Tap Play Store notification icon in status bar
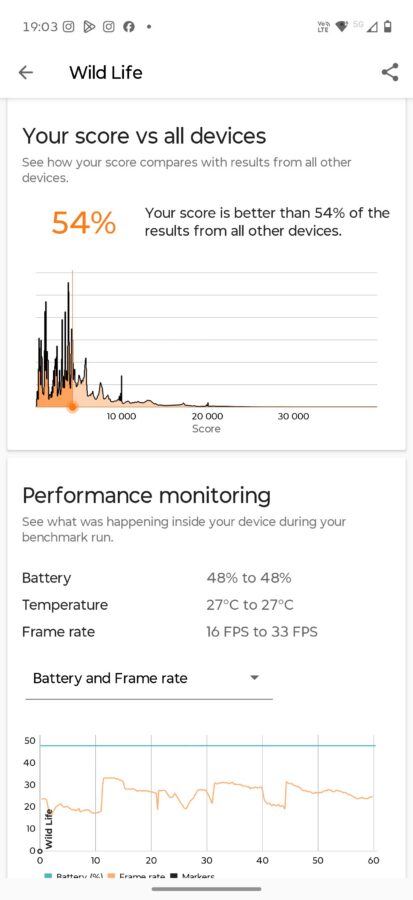The height and width of the screenshot is (900, 413). click(88, 26)
